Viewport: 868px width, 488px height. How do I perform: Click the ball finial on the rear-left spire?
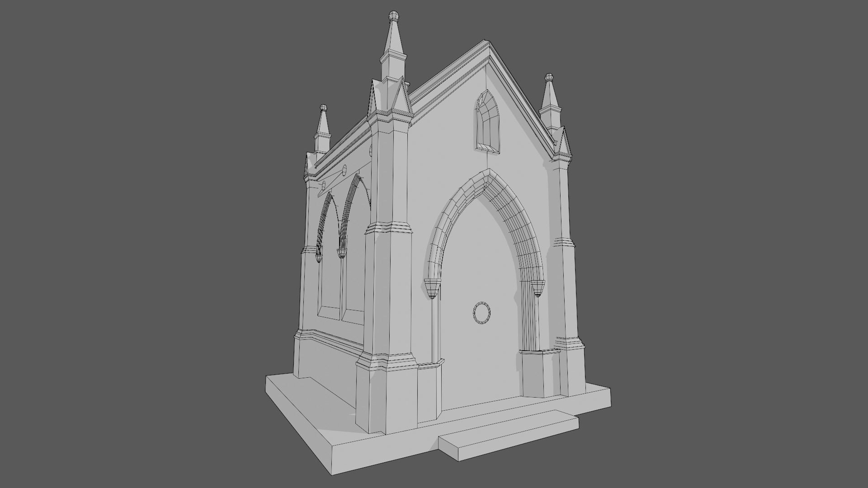click(323, 108)
